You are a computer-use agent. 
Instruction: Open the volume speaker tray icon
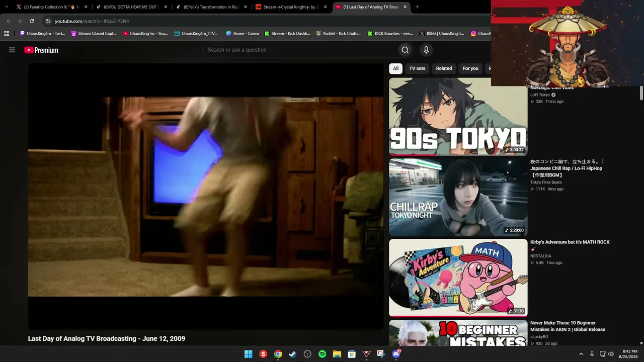[611, 354]
